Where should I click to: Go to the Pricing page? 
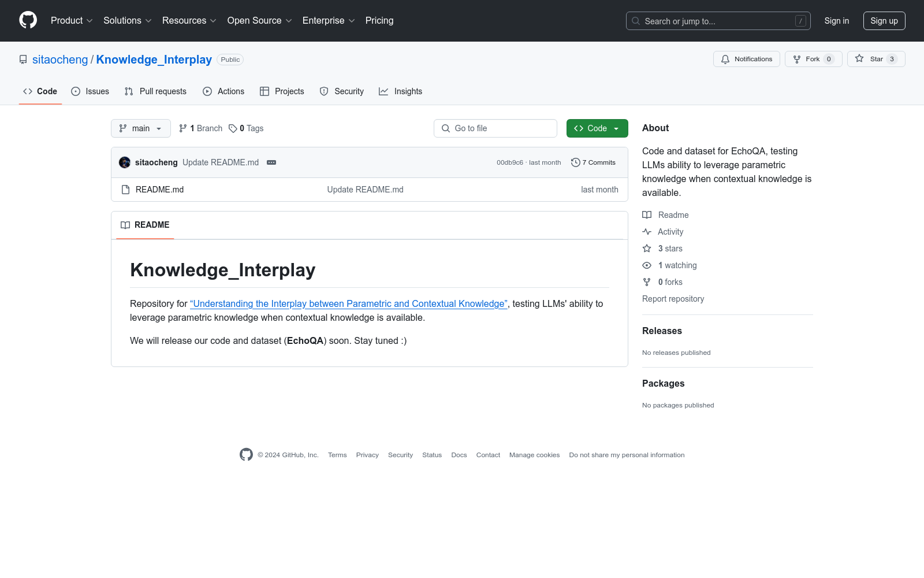click(x=379, y=20)
